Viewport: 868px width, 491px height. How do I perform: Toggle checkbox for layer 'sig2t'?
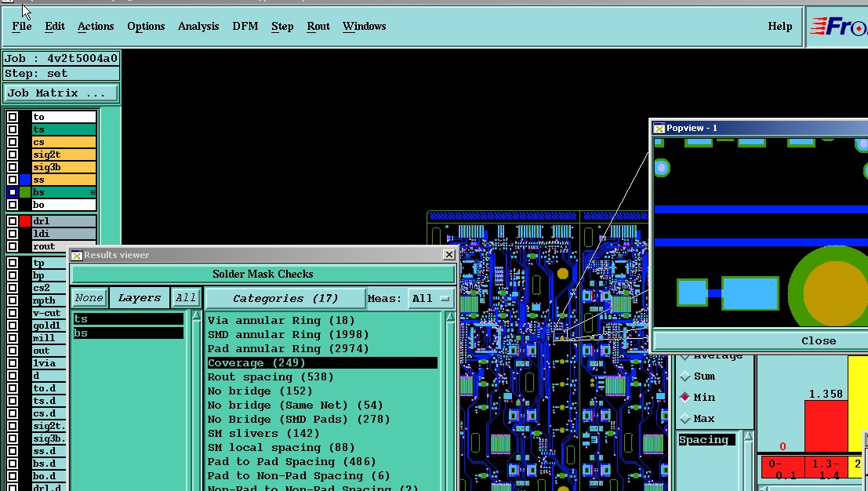coord(13,155)
